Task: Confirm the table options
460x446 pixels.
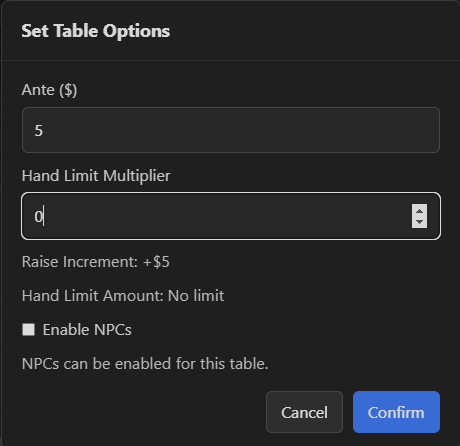Action: point(396,412)
